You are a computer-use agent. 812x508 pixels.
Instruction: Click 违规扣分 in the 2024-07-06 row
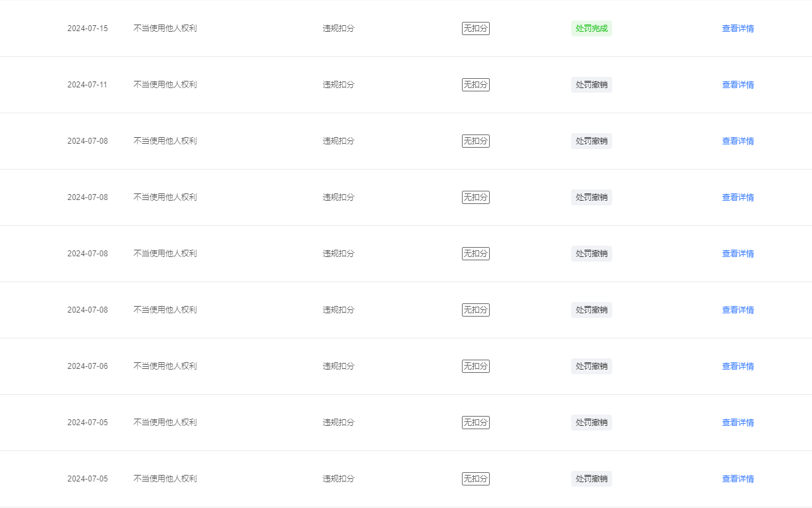tap(339, 366)
